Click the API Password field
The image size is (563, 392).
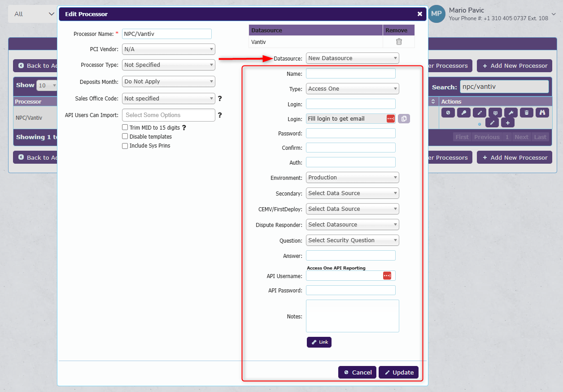351,290
